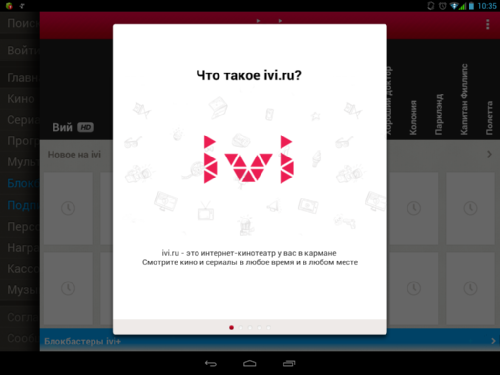Select the fourth page indicator dot
Viewport: 500px width, 375px height.
click(259, 328)
